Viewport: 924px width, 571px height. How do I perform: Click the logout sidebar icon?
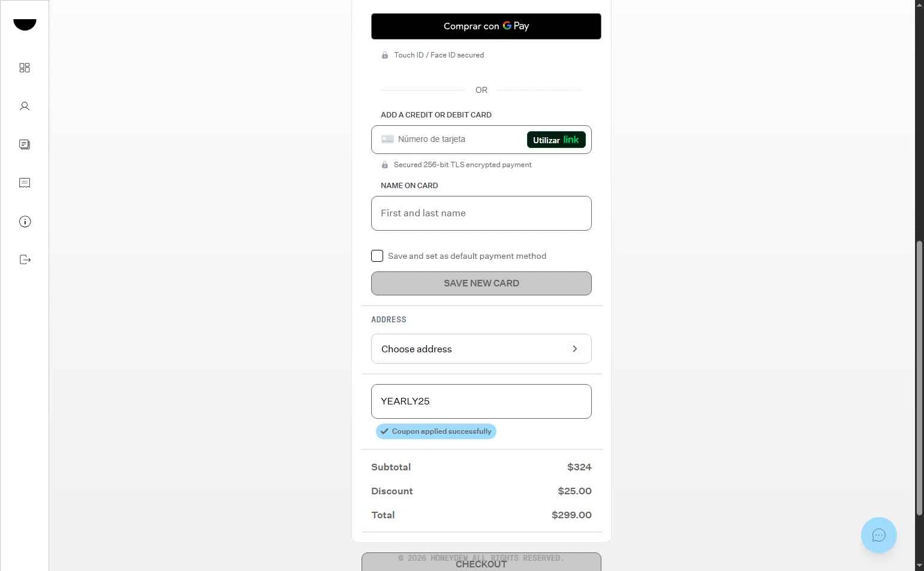click(x=25, y=259)
